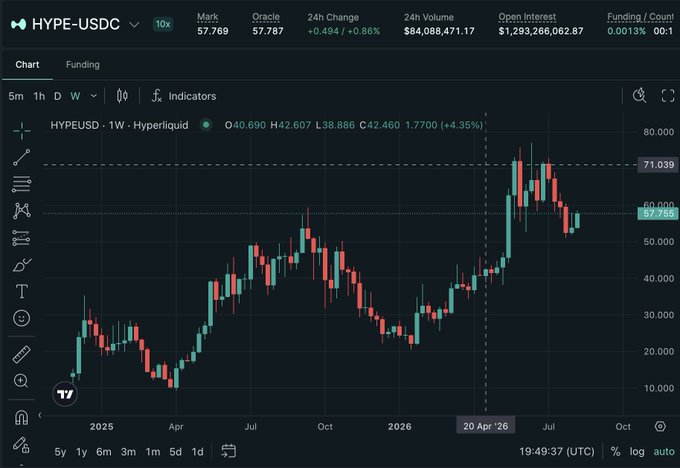The image size is (680, 468).
Task: Select the crosshair cursor tool
Action: pyautogui.click(x=22, y=131)
